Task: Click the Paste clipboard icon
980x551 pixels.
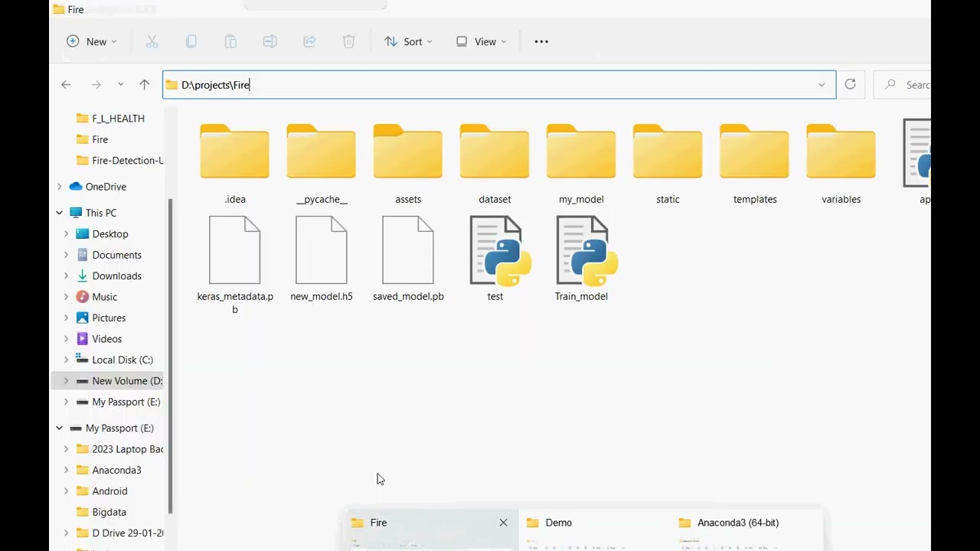Action: [230, 41]
